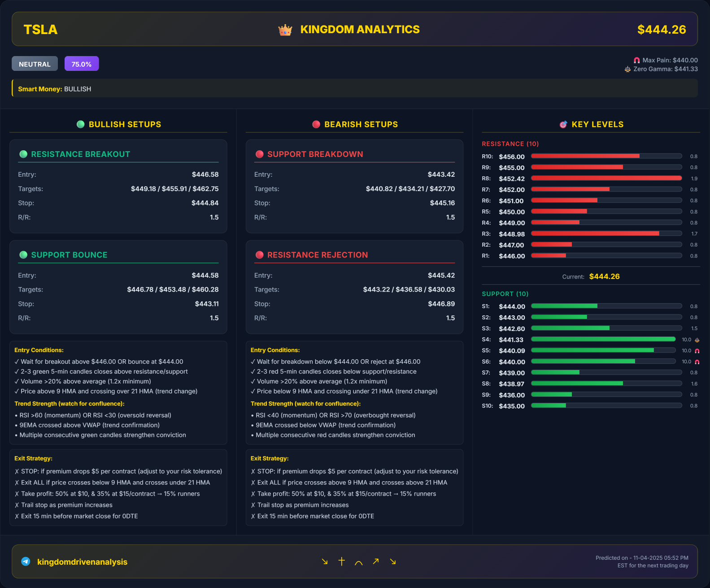Click the magnet icon on the S5 row
The width and height of the screenshot is (710, 588).
[697, 351]
